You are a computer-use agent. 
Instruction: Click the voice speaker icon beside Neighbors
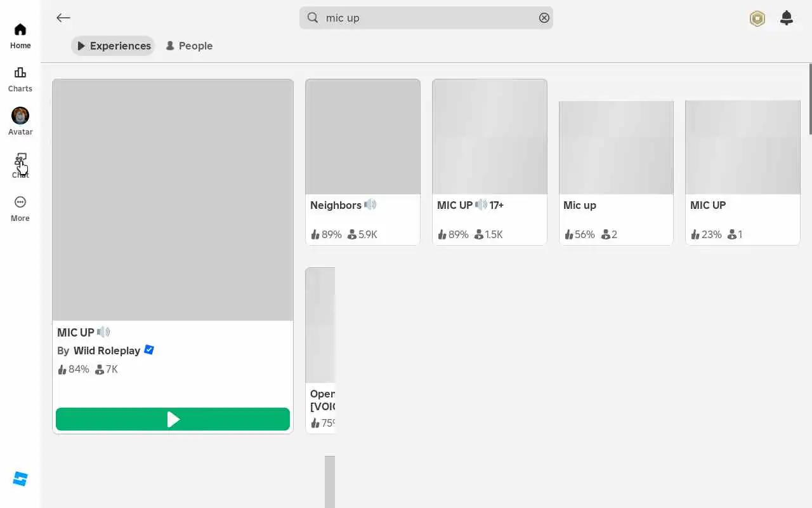(x=370, y=204)
